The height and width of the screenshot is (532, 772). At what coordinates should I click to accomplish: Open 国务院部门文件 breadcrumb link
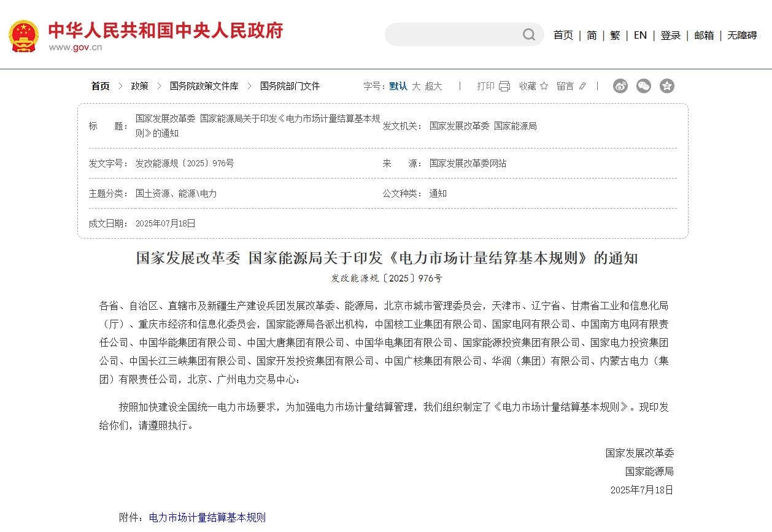tap(290, 86)
